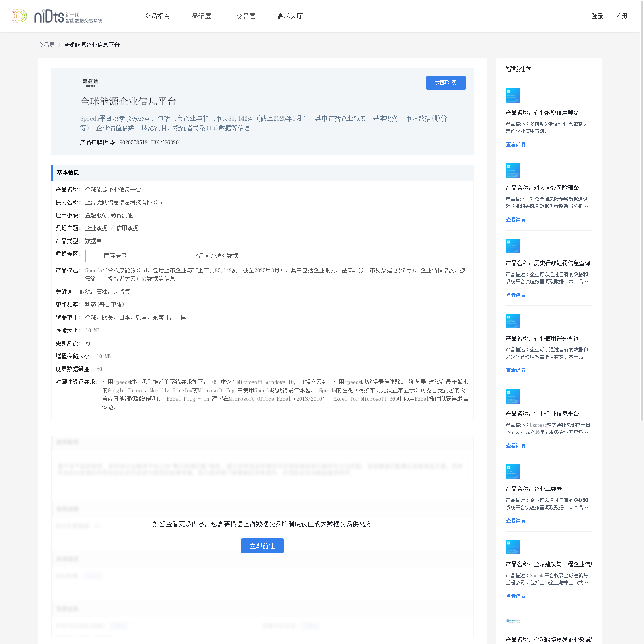Click the 行业企业信息平台 product name
This screenshot has width=644, height=644.
point(542,414)
